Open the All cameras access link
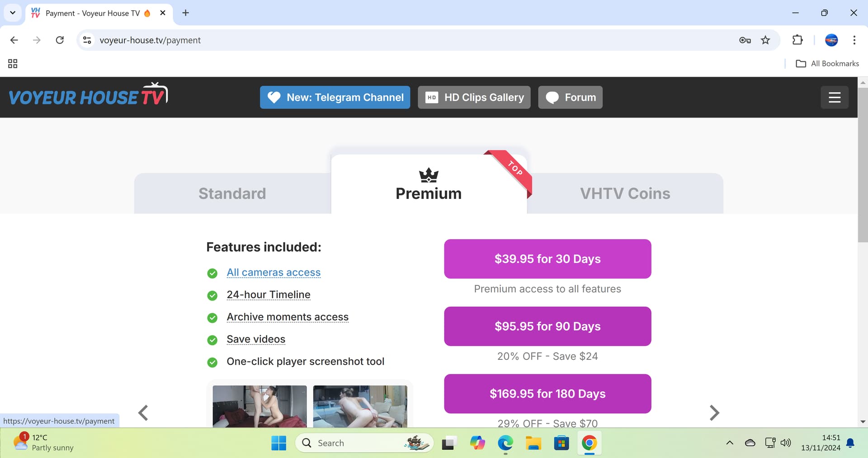Image resolution: width=868 pixels, height=458 pixels. click(274, 272)
